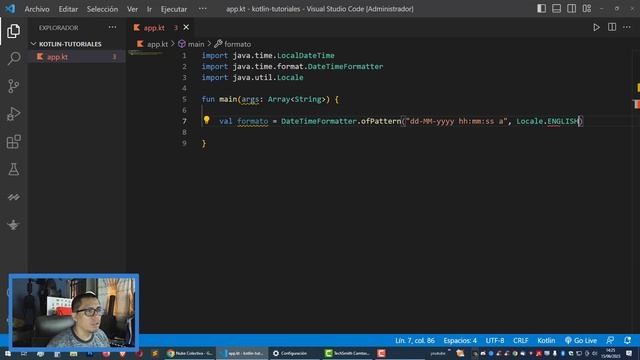Click Locale in line 3 import
The image size is (640, 360).
290,78
